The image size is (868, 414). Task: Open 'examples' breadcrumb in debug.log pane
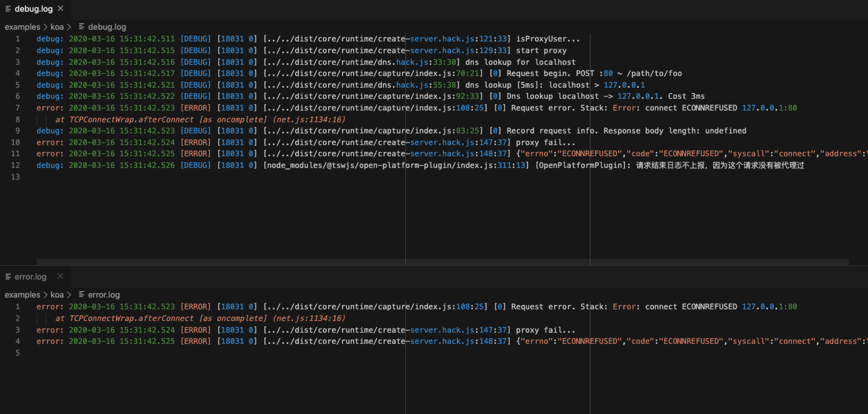click(x=22, y=27)
